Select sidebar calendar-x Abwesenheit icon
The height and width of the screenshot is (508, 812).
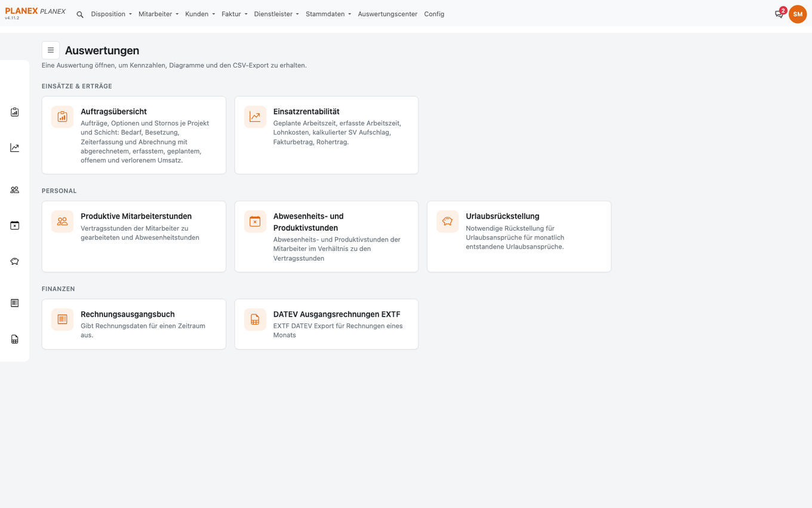[x=15, y=225]
